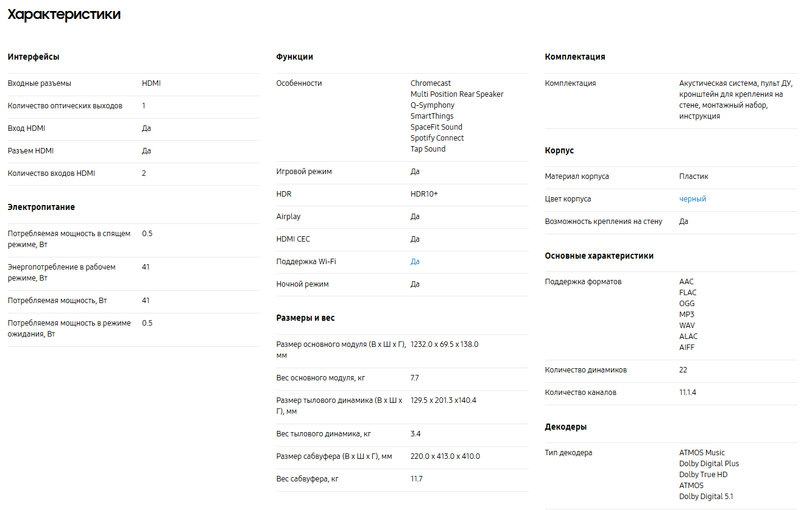Screen dimensions: 812x510
Task: Click the "Chromecast" feature text
Action: [431, 83]
